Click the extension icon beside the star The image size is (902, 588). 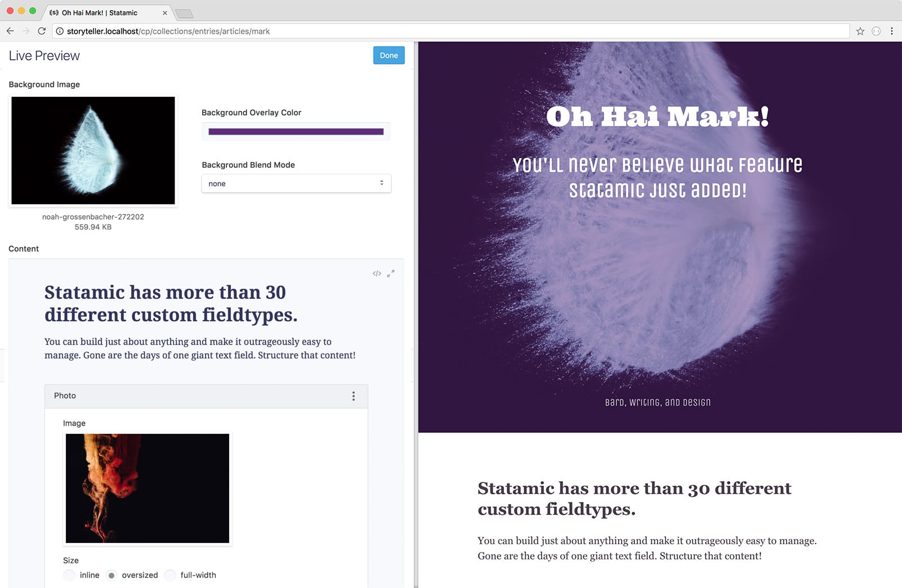tap(876, 31)
